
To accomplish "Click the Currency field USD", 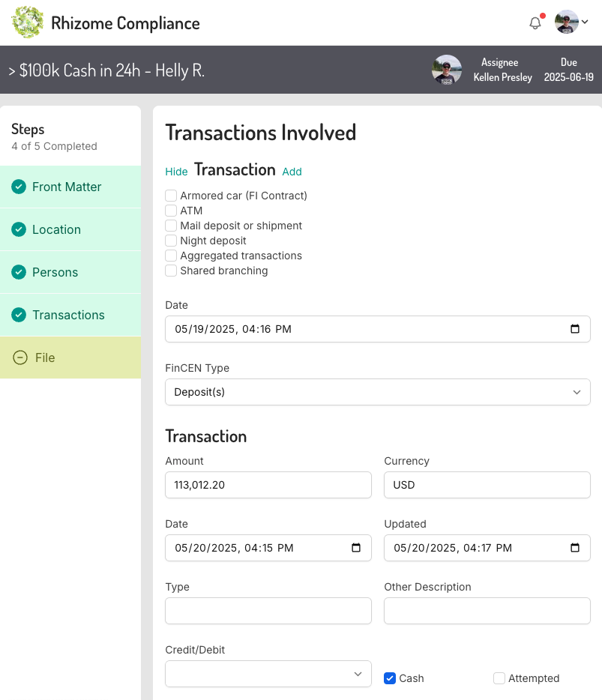I will [x=487, y=485].
